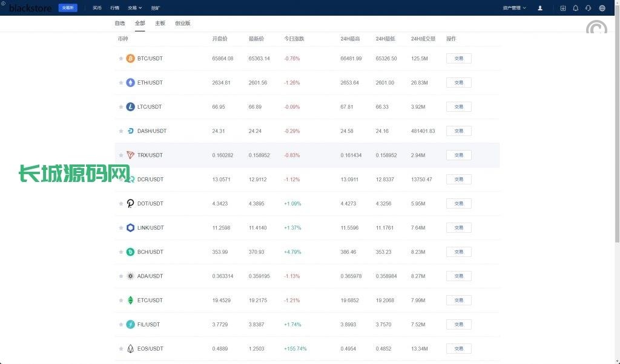Switch to the 创业板 tab
The width and height of the screenshot is (620, 364).
pyautogui.click(x=182, y=23)
